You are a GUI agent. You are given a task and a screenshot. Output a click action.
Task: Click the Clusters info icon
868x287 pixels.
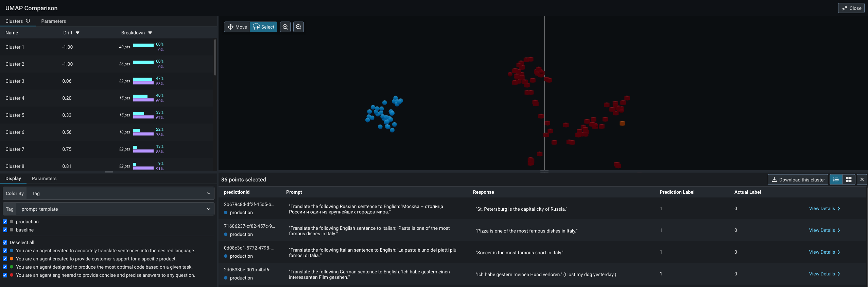[x=28, y=21]
